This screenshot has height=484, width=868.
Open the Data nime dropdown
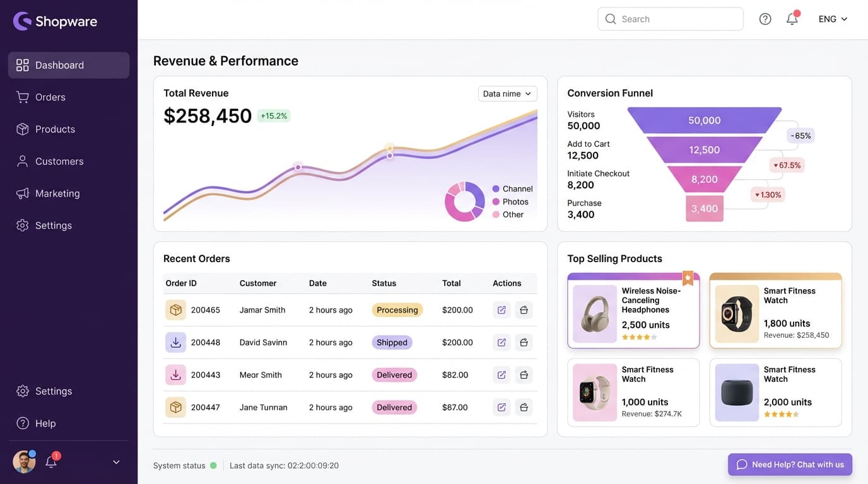507,94
